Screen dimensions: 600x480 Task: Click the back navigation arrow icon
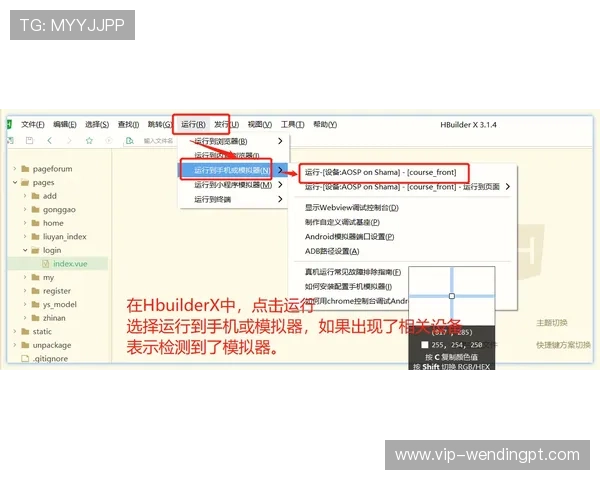(49, 140)
